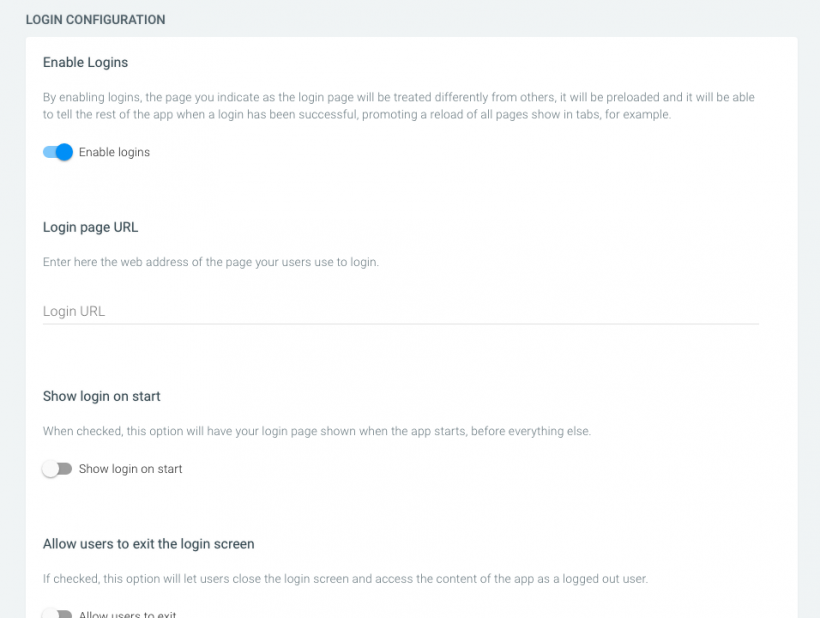The width and height of the screenshot is (820, 618).
Task: Click the underline of the Login URL field
Action: point(400,323)
